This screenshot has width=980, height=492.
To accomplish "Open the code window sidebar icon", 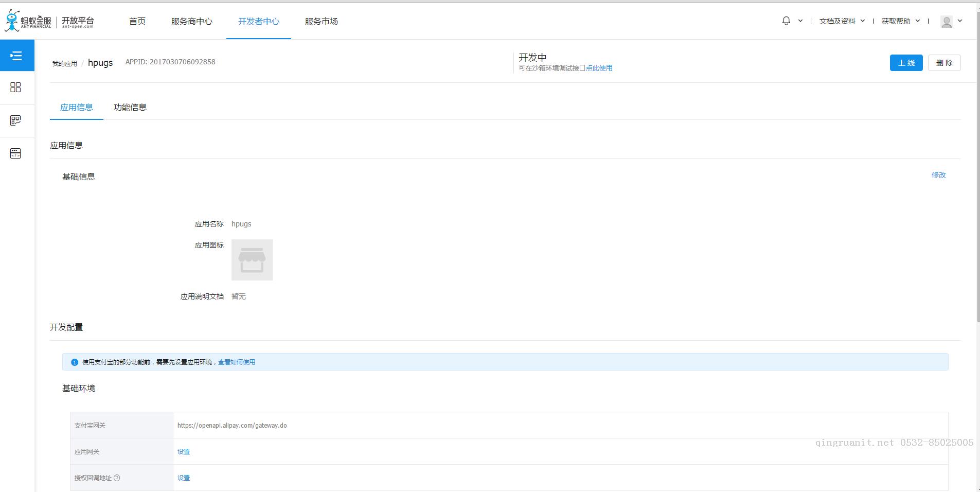I will [15, 153].
